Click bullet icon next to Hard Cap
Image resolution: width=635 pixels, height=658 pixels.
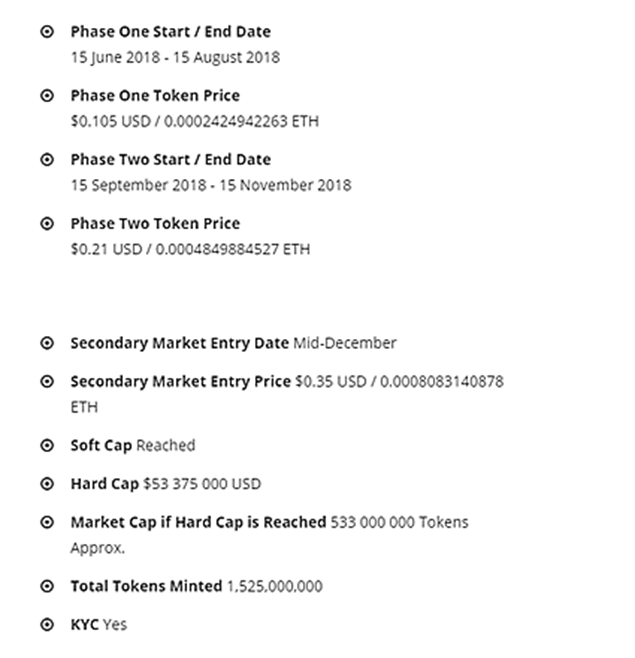coord(46,484)
